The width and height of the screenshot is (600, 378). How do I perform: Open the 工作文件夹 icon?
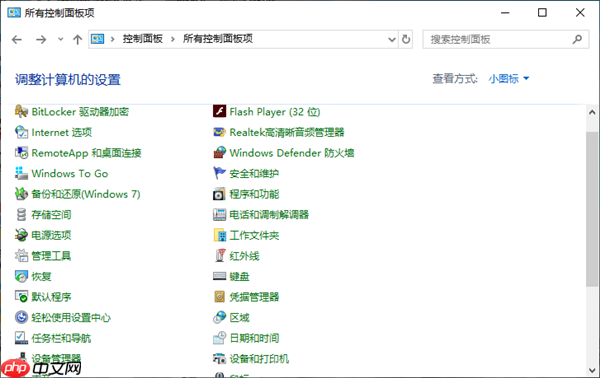point(219,235)
